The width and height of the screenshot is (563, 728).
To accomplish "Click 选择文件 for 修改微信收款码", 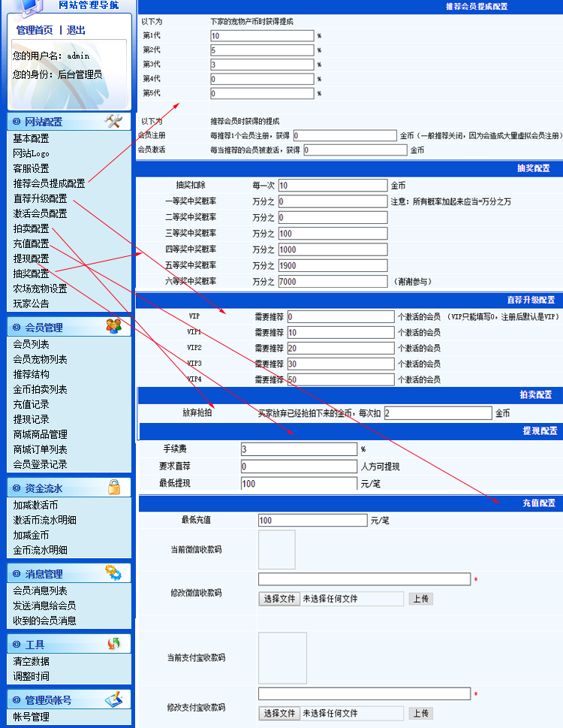I will pos(279,599).
